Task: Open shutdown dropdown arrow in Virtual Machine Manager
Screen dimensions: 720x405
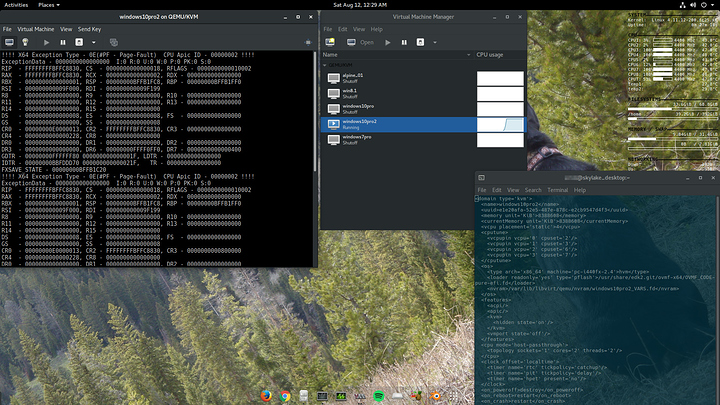Action: (433, 42)
